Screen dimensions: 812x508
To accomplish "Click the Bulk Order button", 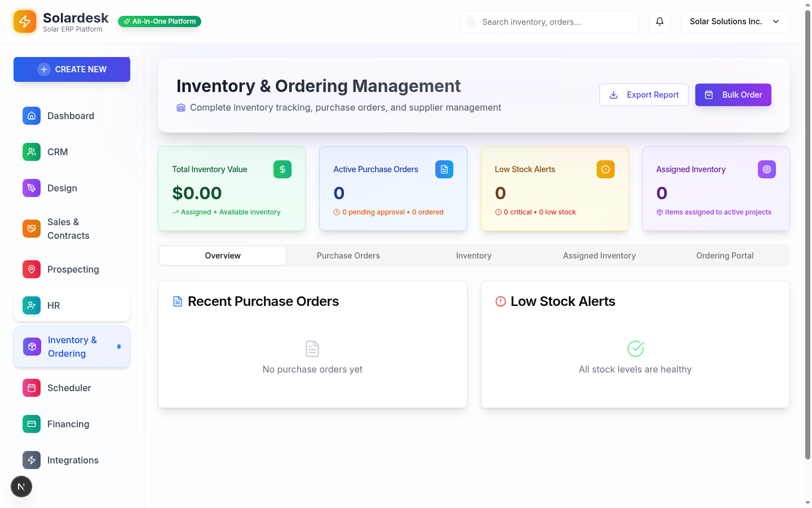I will [x=733, y=94].
